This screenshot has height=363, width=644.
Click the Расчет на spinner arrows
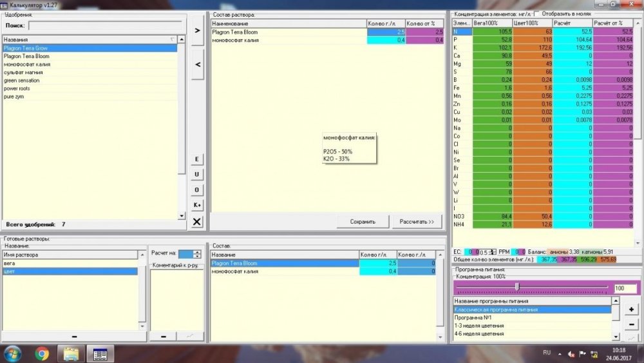click(197, 254)
